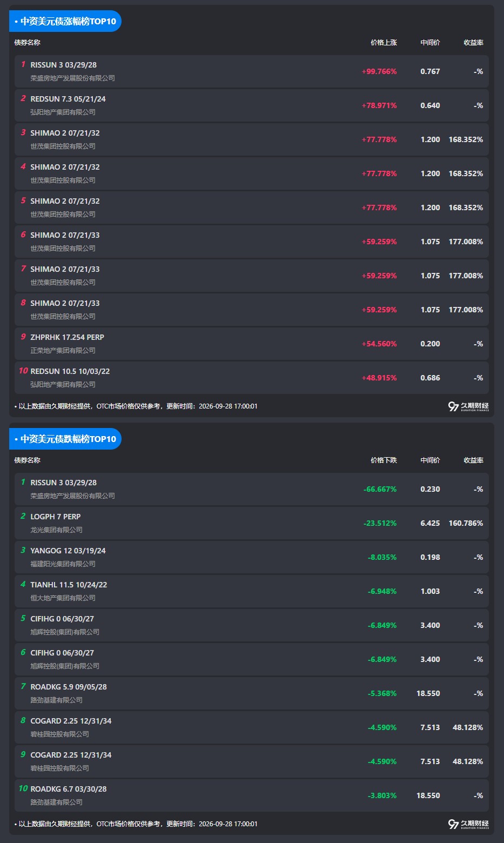Select the -3.803% price drop value
The height and width of the screenshot is (843, 504).
[x=382, y=795]
